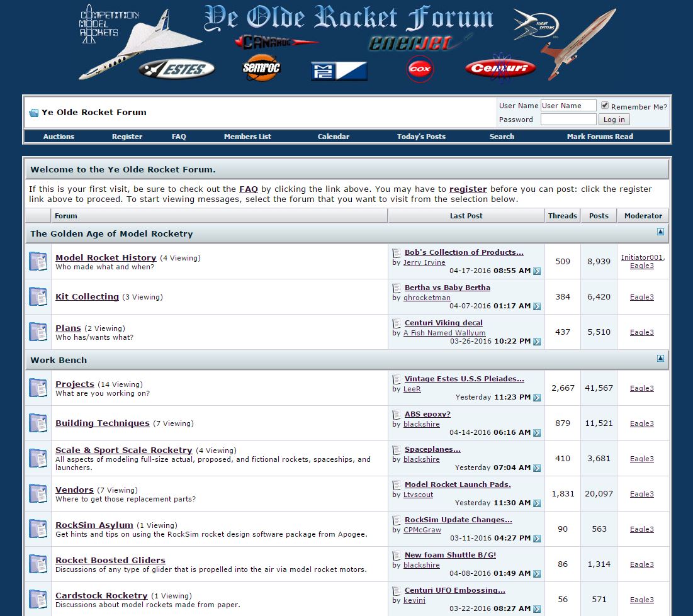Click the last-post arrow beside Centuri Viking decal

coord(536,342)
